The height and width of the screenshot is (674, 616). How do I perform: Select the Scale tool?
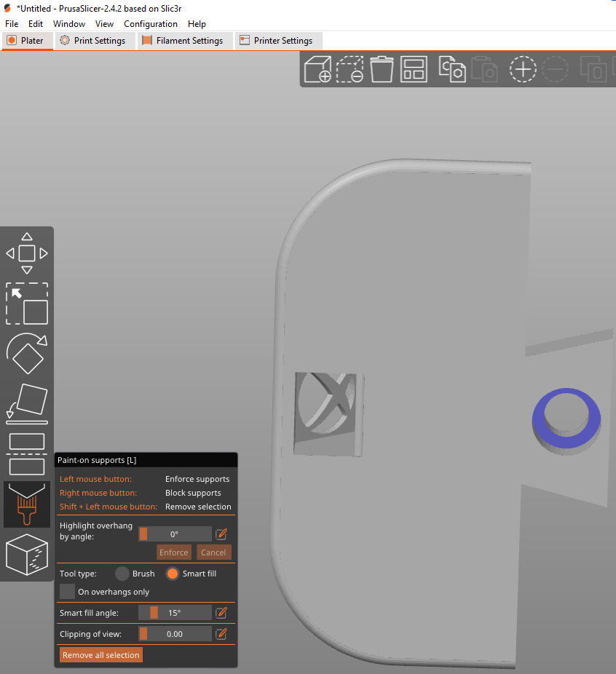[x=27, y=304]
